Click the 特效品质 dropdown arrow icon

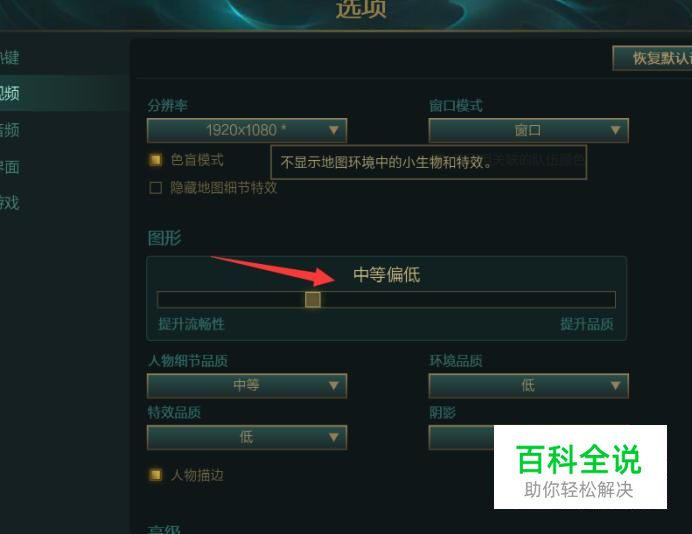tap(334, 437)
